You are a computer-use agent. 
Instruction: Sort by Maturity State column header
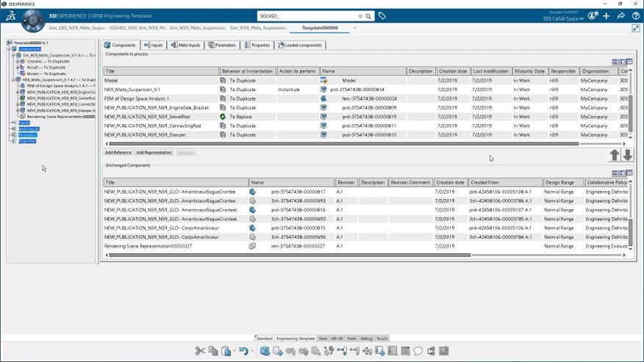tap(530, 71)
